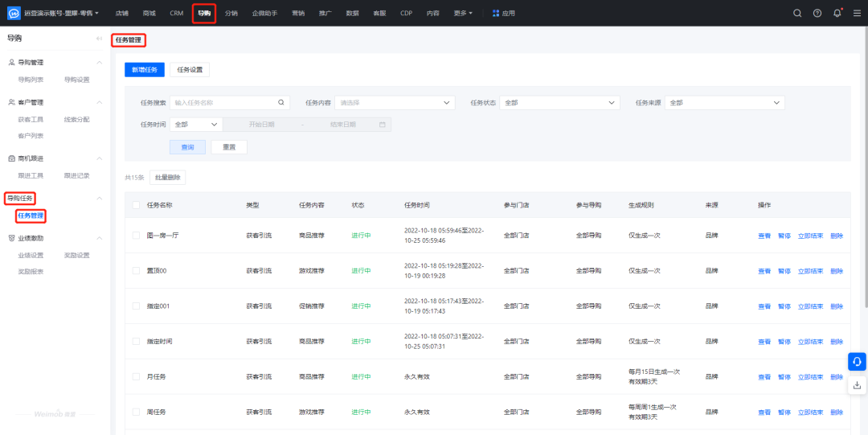This screenshot has height=435, width=868.
Task: Open 业绩设置 in sidebar
Action: [31, 256]
